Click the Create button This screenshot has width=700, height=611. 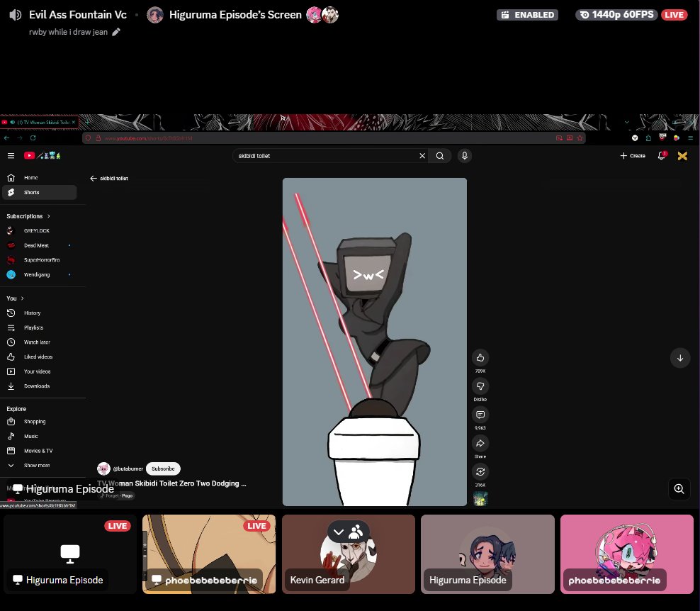(633, 155)
